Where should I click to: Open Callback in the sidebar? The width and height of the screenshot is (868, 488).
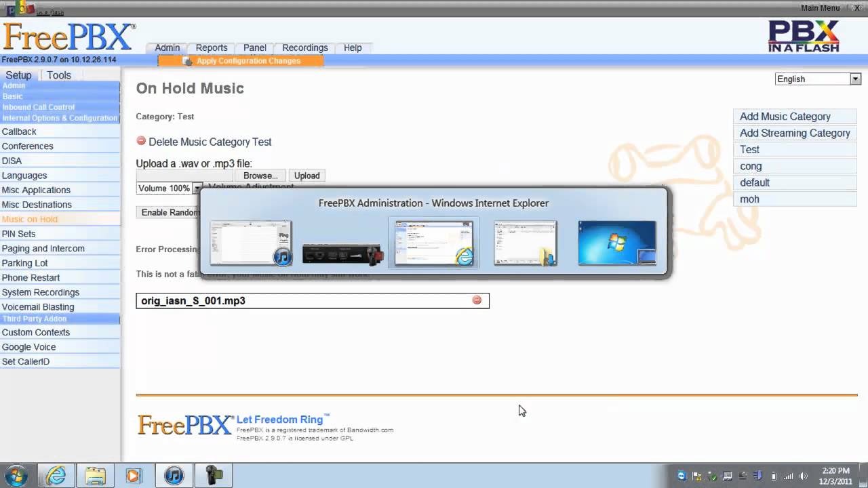60,131
